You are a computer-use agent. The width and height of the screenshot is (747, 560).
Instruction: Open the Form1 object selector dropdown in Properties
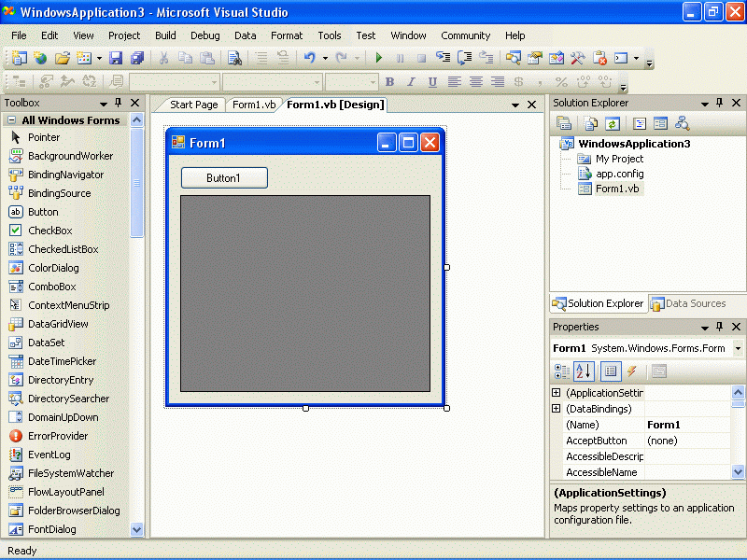[738, 348]
